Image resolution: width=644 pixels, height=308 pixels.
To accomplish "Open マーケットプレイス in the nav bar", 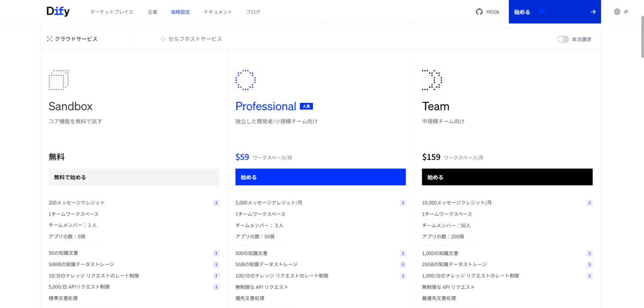I will pyautogui.click(x=111, y=12).
